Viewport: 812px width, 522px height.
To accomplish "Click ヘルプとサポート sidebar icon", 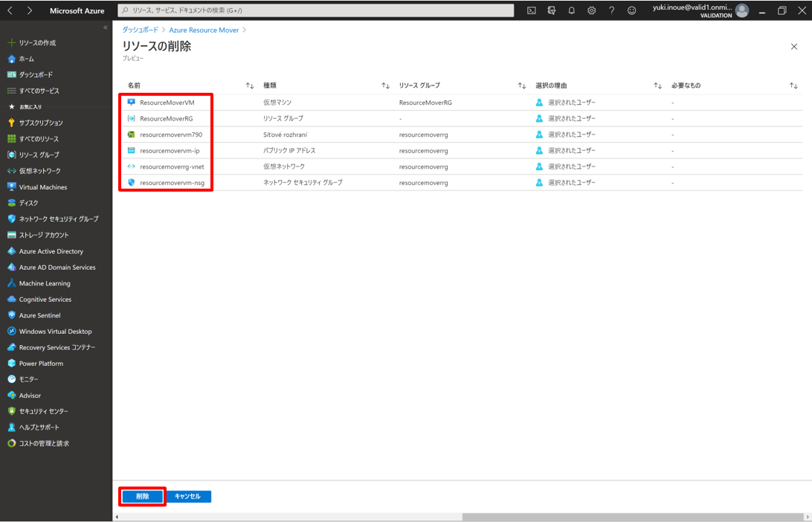I will pos(11,428).
